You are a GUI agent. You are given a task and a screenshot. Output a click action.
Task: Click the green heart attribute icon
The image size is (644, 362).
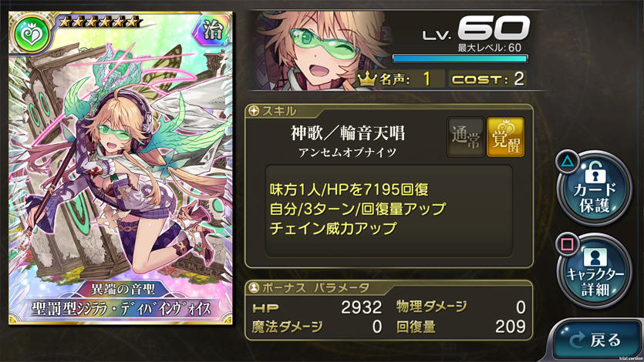(31, 34)
